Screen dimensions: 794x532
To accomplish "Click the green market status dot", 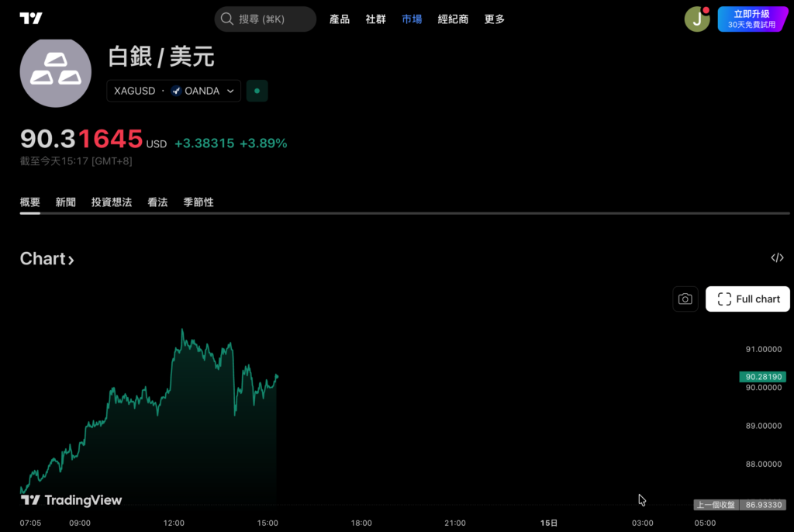I will [x=257, y=91].
